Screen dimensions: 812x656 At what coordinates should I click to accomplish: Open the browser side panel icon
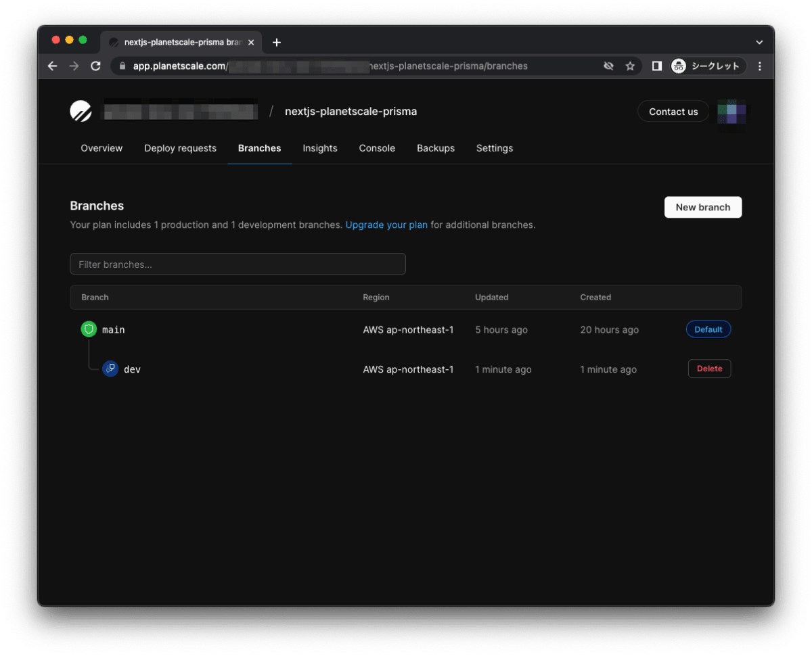pyautogui.click(x=656, y=66)
